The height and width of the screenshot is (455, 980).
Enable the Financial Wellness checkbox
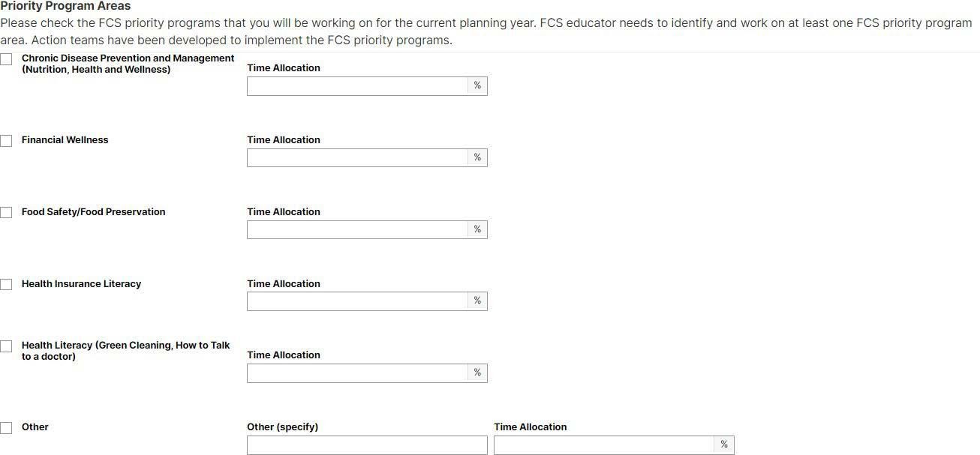point(7,140)
